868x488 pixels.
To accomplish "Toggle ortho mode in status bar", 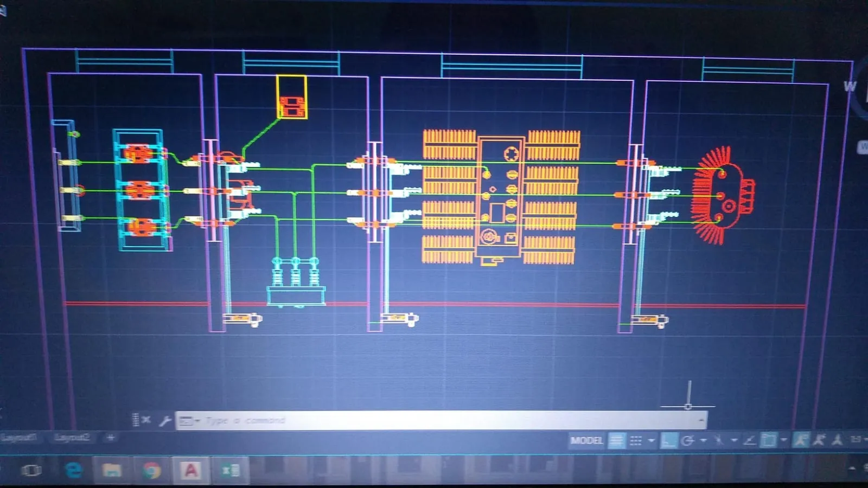I will 668,440.
